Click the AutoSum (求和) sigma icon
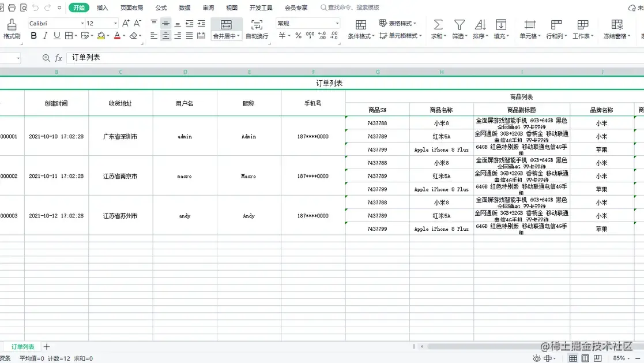Image resolution: width=644 pixels, height=363 pixels. coord(438,25)
